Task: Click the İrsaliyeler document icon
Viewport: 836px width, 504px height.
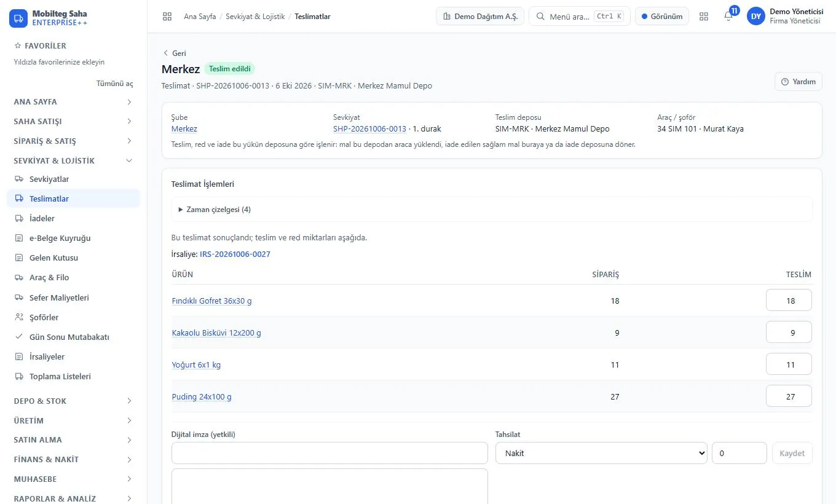Action: pos(18,356)
